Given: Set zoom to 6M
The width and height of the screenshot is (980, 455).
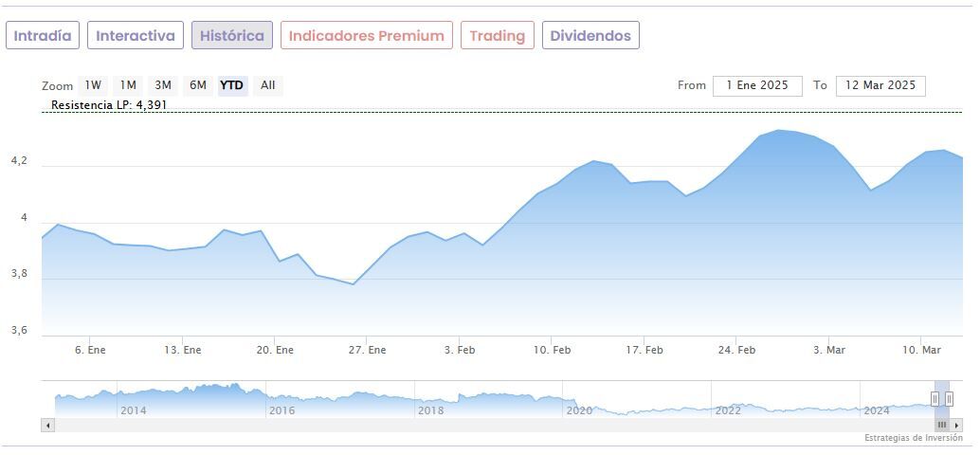Looking at the screenshot, I should pyautogui.click(x=197, y=85).
